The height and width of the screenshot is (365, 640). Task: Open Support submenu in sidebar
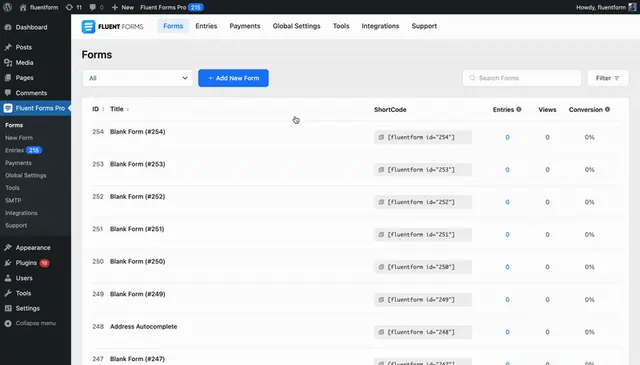point(16,225)
